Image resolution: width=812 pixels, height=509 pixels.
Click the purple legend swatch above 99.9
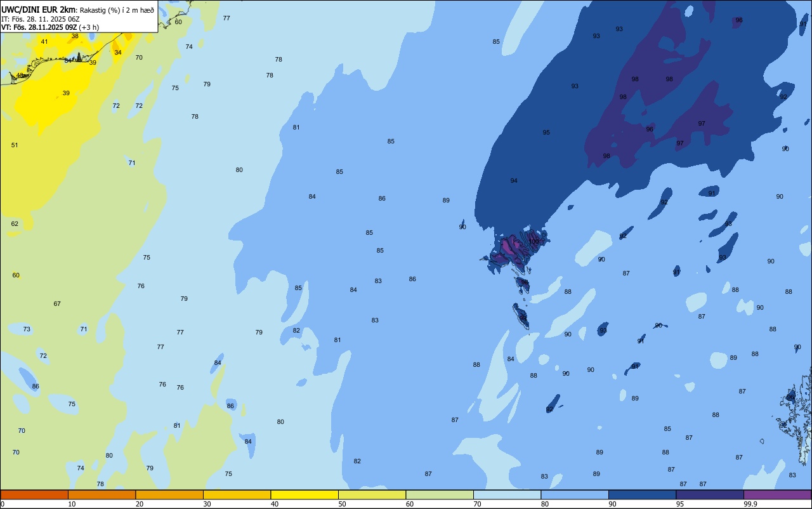(777, 494)
